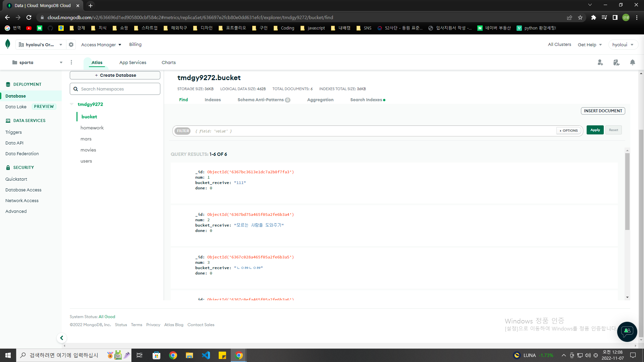The image size is (644, 362).
Task: Select the Find tab
Action: click(x=183, y=100)
